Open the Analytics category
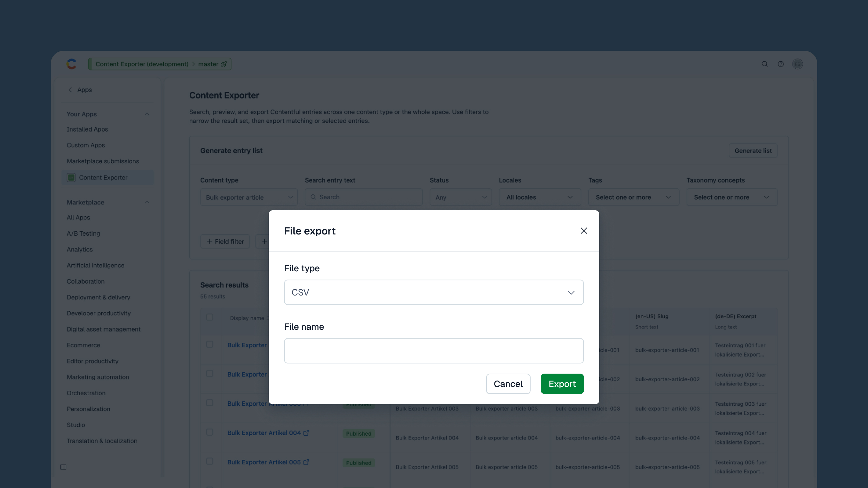 pyautogui.click(x=79, y=249)
